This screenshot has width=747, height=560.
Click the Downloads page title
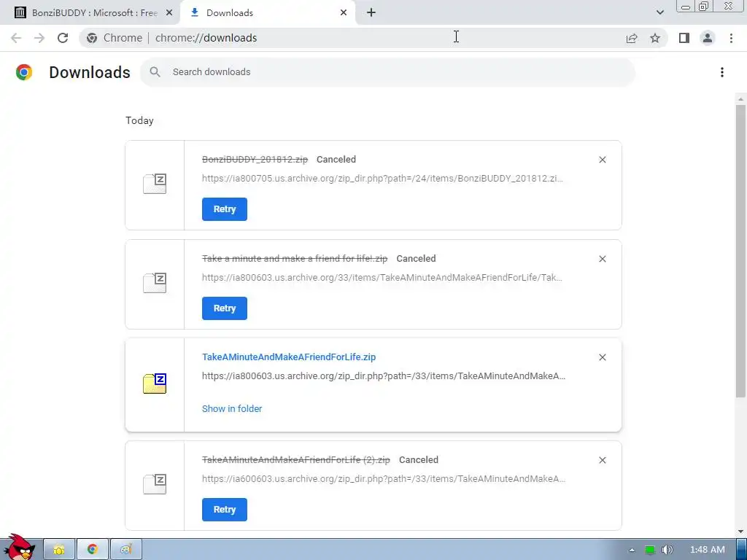[90, 72]
